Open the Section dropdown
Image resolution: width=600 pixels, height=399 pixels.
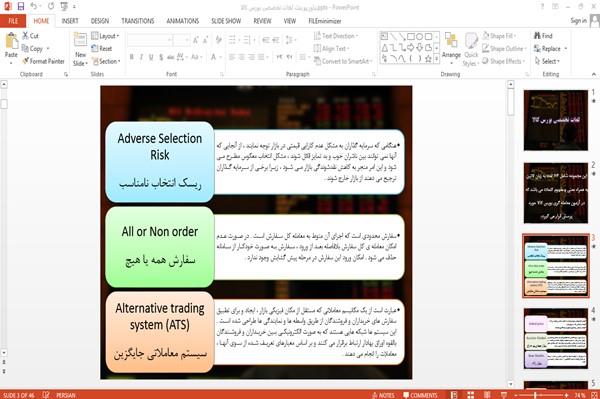pyautogui.click(x=106, y=61)
